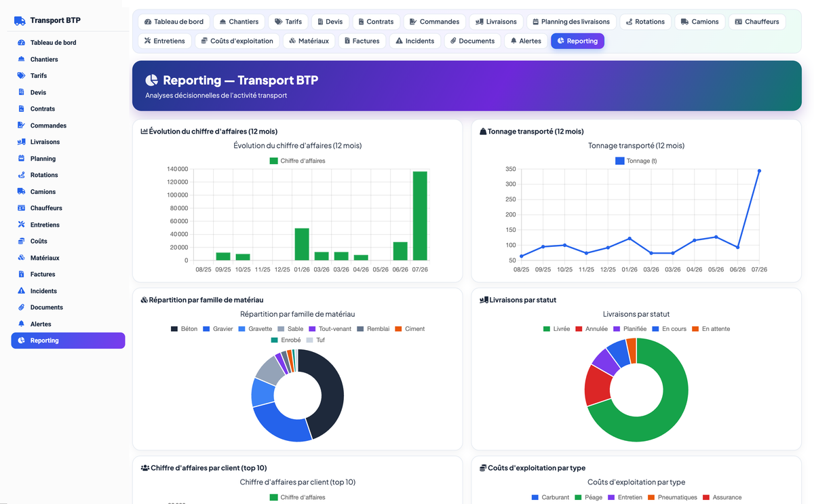The width and height of the screenshot is (814, 504).
Task: Select the Reporting top tab
Action: coord(577,41)
